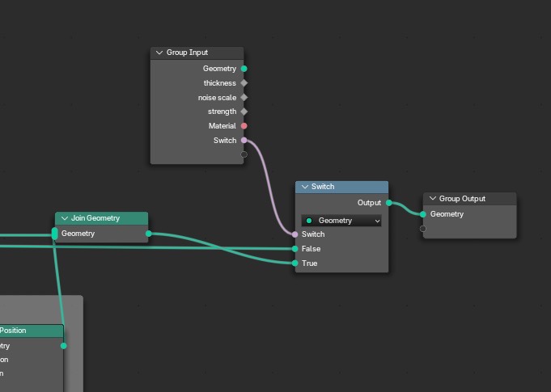Click the noise scale diamond socket

coord(244,98)
